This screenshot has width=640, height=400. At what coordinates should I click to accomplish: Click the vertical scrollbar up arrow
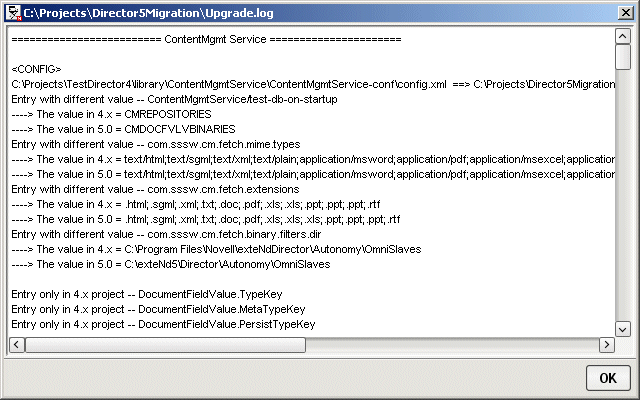(x=623, y=35)
